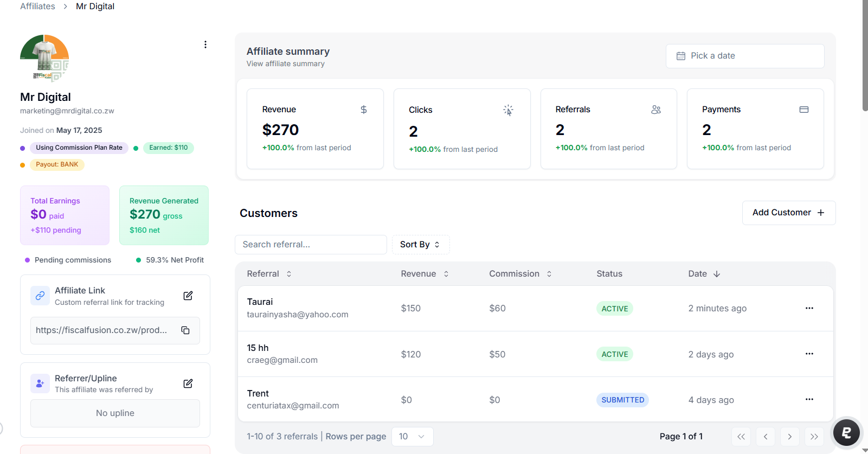
Task: Navigate to Affiliates breadcrumb link
Action: coord(37,7)
